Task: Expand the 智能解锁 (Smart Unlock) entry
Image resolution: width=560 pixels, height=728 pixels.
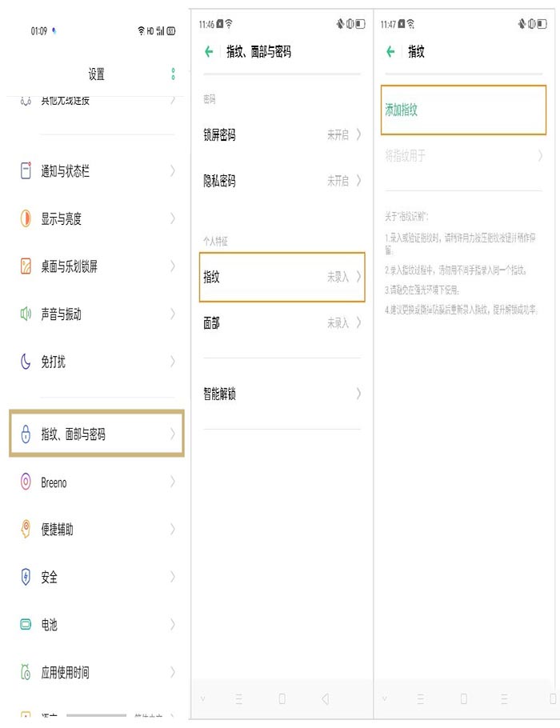Action: pos(280,394)
